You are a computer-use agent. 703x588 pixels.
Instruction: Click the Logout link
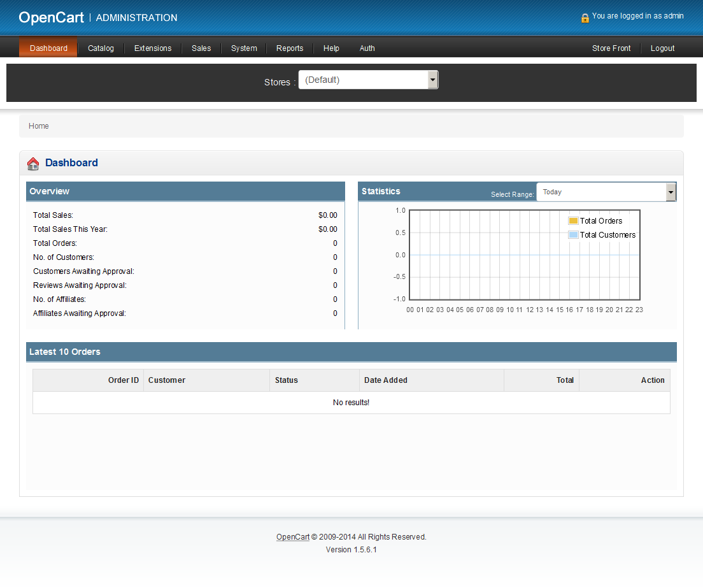click(663, 48)
